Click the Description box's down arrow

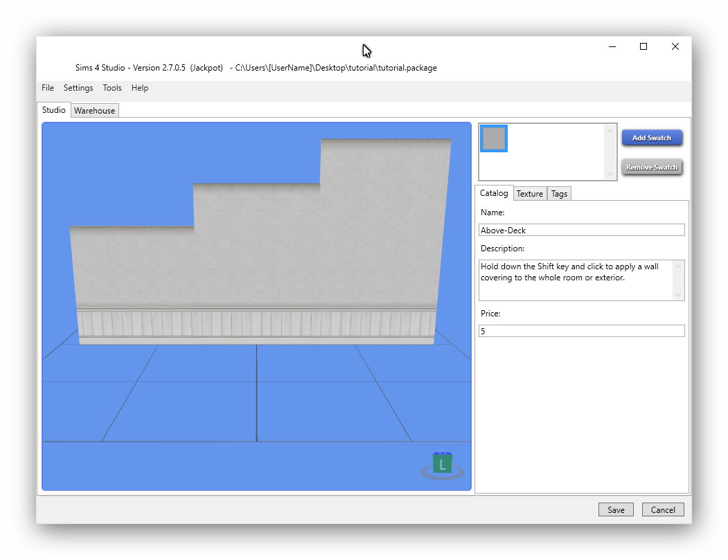[678, 295]
